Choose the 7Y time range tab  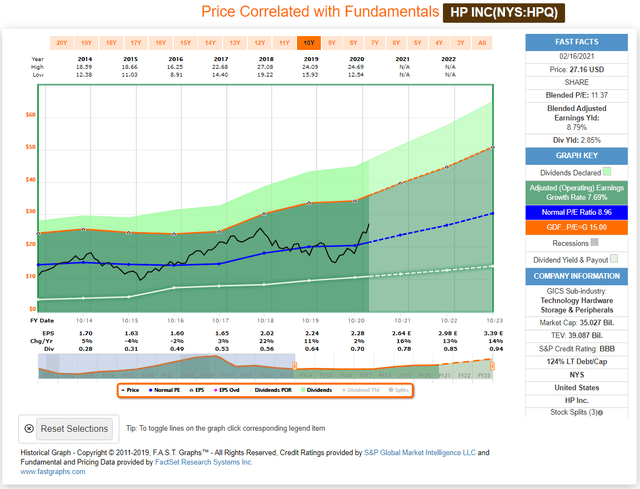[x=375, y=43]
